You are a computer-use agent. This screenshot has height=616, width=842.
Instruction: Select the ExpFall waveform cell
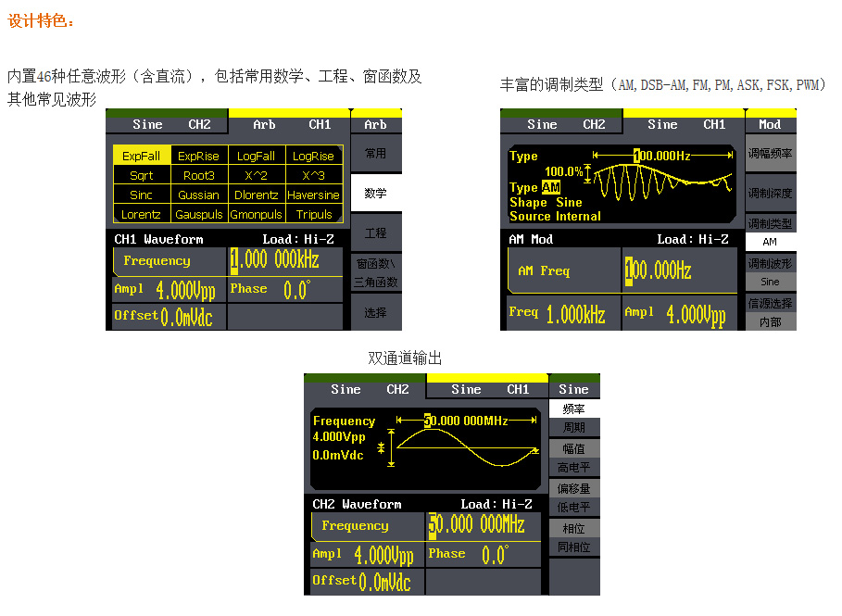pos(142,157)
